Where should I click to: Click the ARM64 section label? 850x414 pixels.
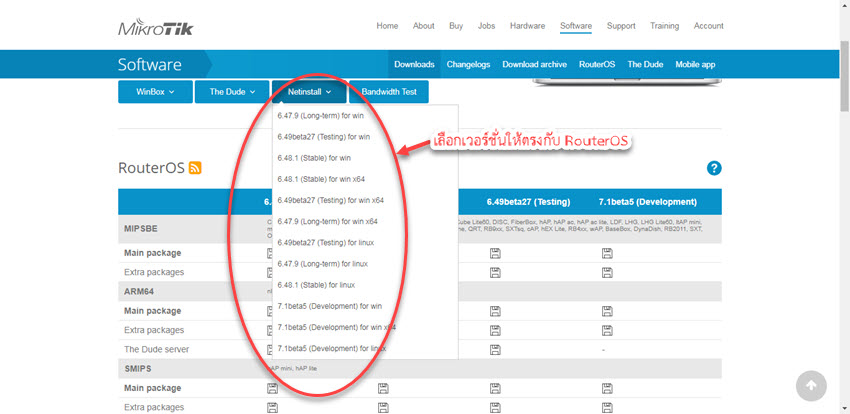point(139,292)
